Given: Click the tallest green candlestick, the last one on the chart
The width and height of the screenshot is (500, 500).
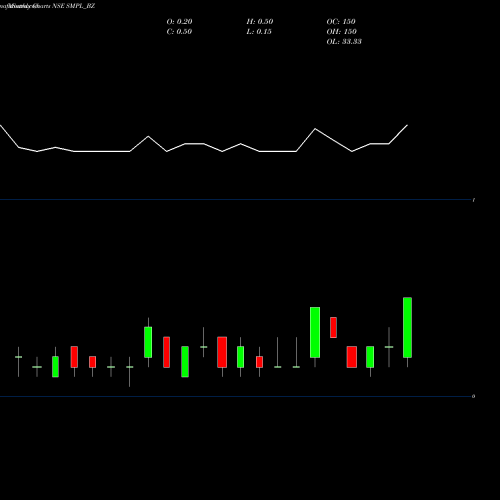Looking at the screenshot, I should pos(407,327).
